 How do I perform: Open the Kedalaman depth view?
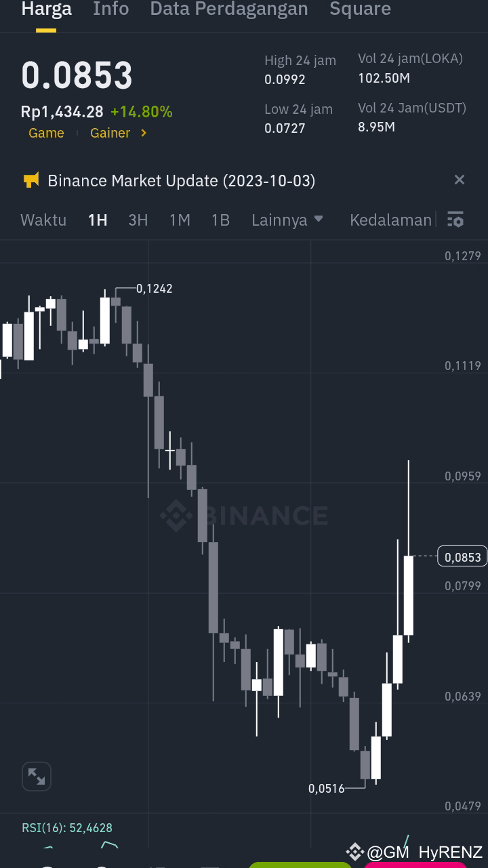tap(390, 220)
